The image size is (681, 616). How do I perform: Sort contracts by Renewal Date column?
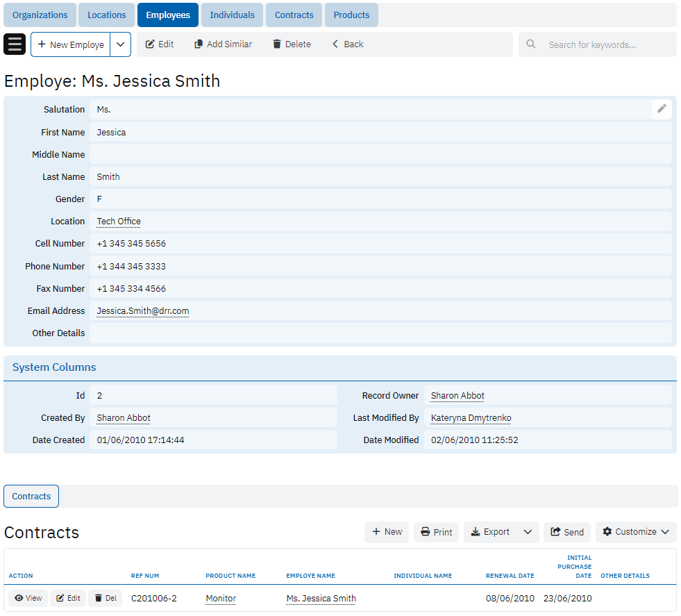(510, 576)
